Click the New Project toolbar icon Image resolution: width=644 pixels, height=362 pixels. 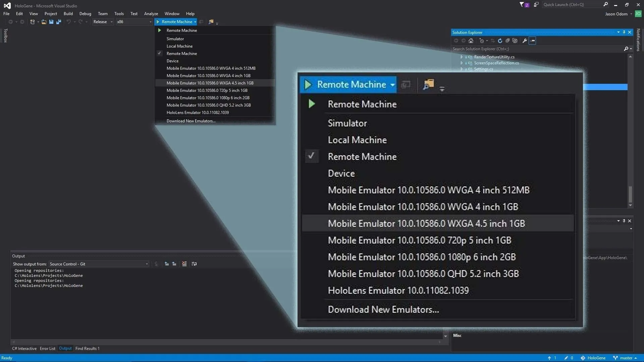click(x=33, y=22)
